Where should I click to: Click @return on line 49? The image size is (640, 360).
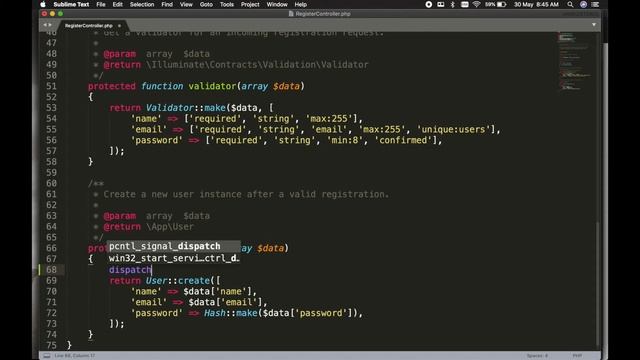122,64
